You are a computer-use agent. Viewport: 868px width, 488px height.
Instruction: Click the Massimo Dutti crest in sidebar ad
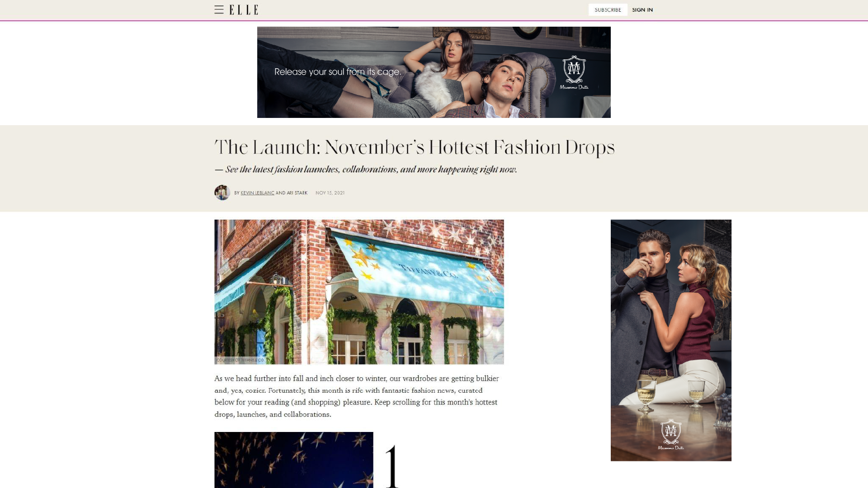(x=671, y=435)
